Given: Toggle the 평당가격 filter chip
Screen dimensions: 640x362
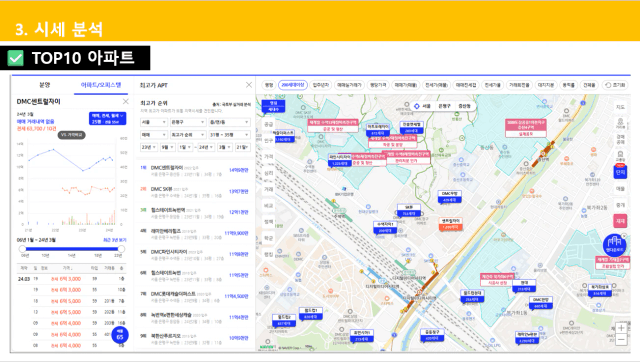Looking at the screenshot, I should [378, 85].
